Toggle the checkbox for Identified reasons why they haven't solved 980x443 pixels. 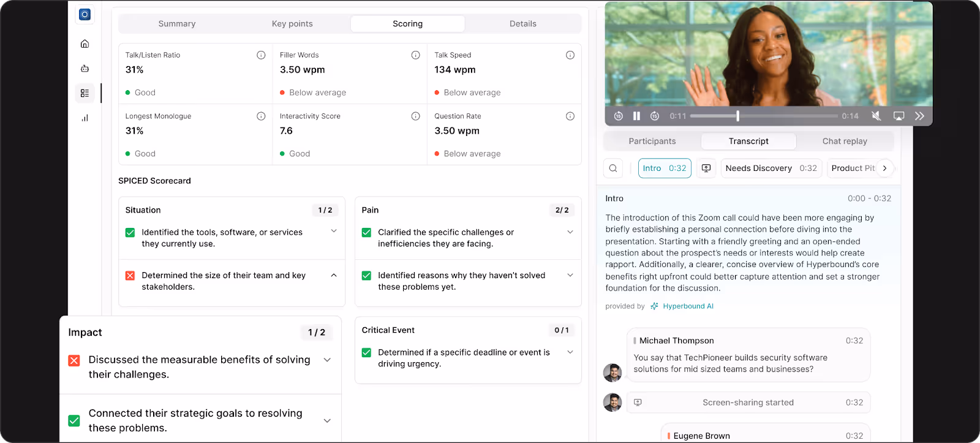pyautogui.click(x=366, y=276)
